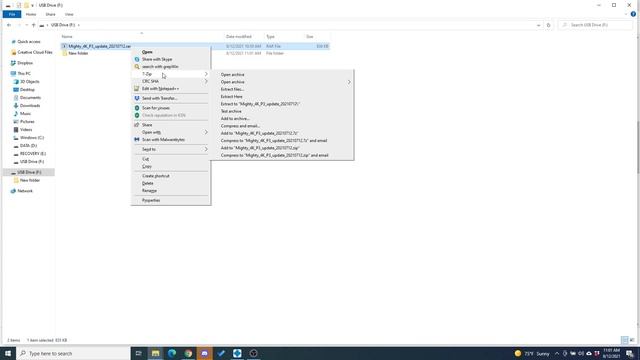
Task: Choose Compress to .7z and email entry
Action: point(273,141)
